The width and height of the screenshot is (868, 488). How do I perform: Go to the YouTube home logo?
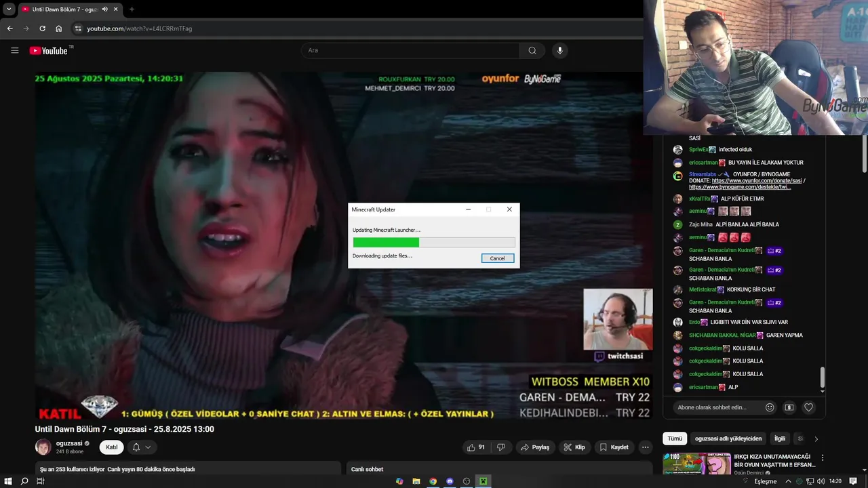[48, 50]
